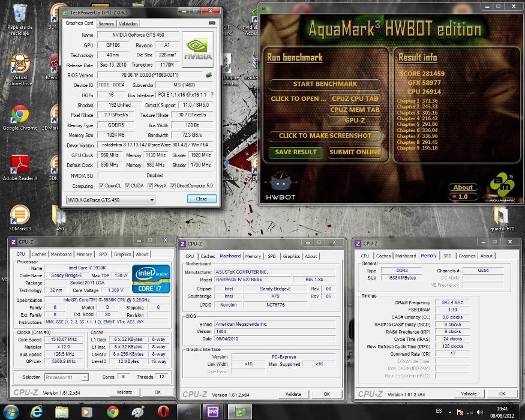Open Graphics tab in right CPU-Z window
This screenshot has width=525, height=420.
pyautogui.click(x=467, y=256)
